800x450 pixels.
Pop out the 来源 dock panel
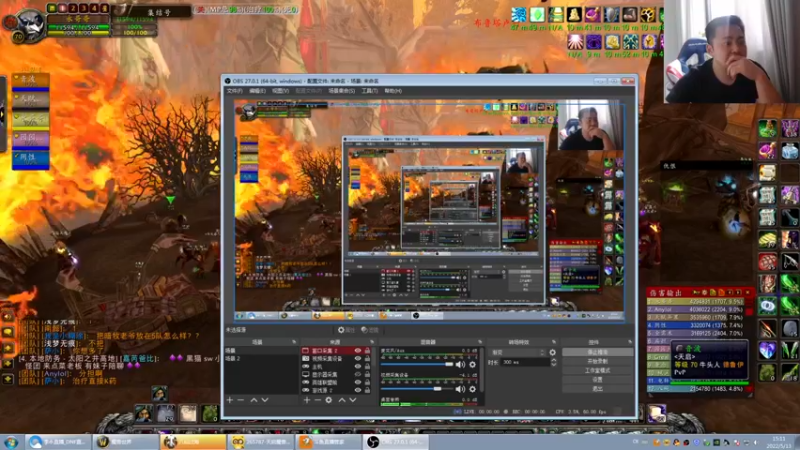371,342
